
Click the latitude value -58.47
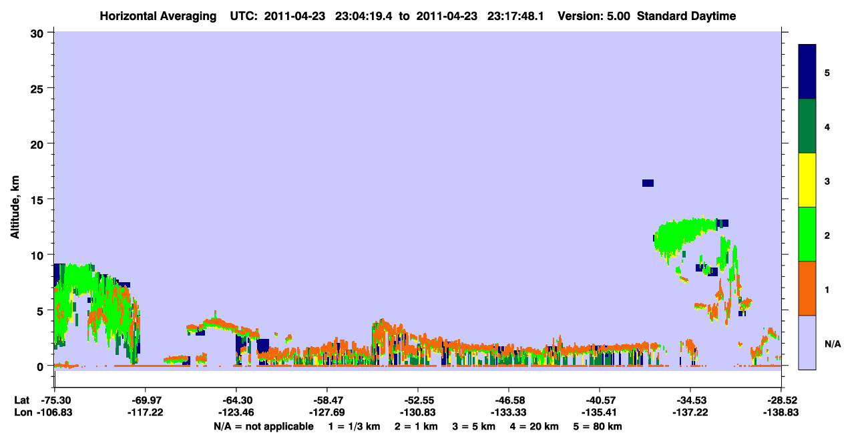[327, 400]
